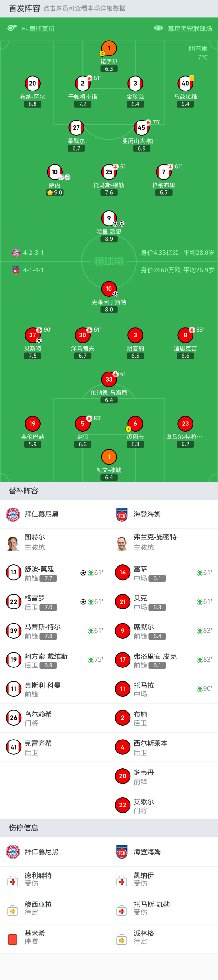This screenshot has width=218, height=980.
Task: Click Beste's number 37 jersey icon
Action: coord(32,335)
